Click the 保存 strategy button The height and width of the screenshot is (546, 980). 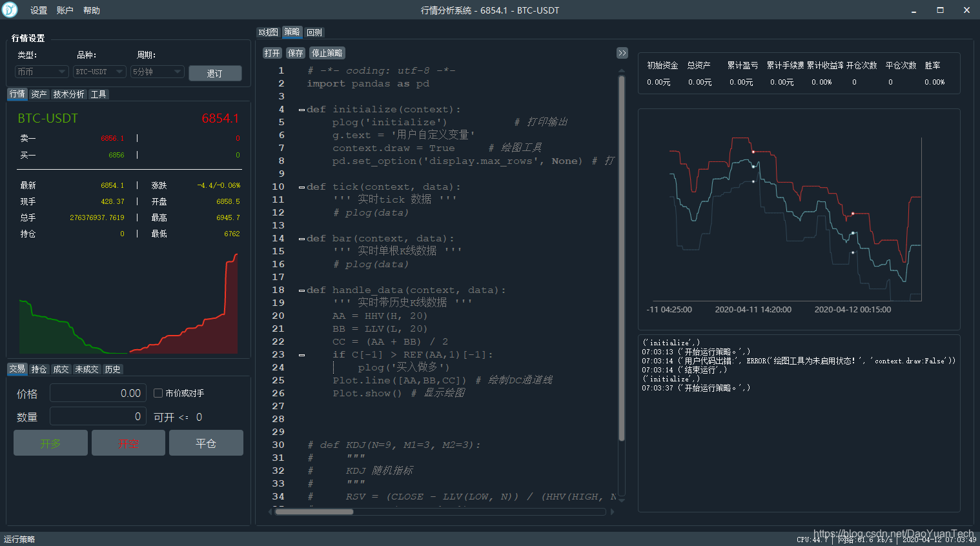click(296, 53)
